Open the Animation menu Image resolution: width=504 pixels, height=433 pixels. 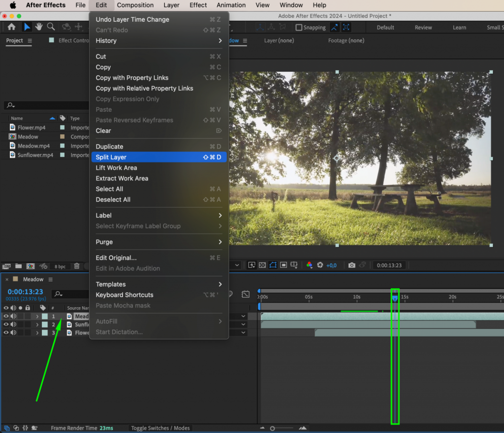[231, 5]
